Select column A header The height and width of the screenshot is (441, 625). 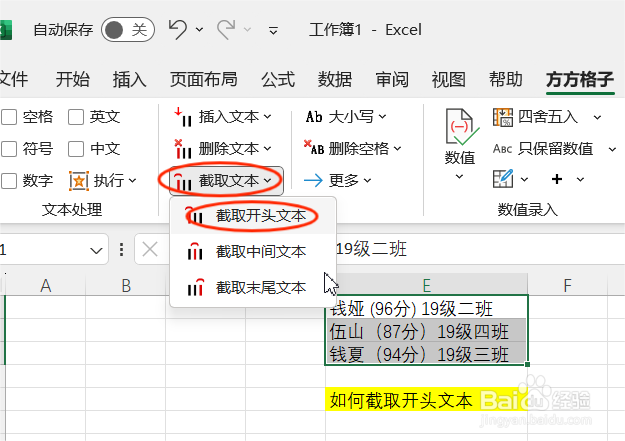45,285
